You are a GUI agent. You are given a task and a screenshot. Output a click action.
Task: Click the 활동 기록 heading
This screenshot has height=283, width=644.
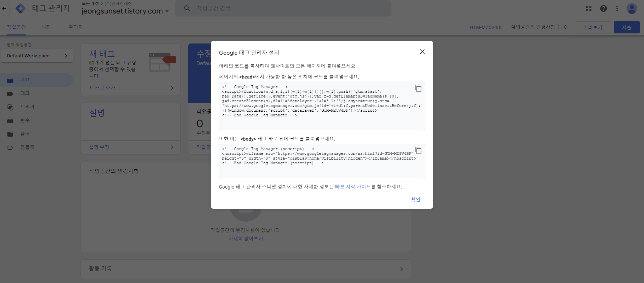pyautogui.click(x=100, y=268)
